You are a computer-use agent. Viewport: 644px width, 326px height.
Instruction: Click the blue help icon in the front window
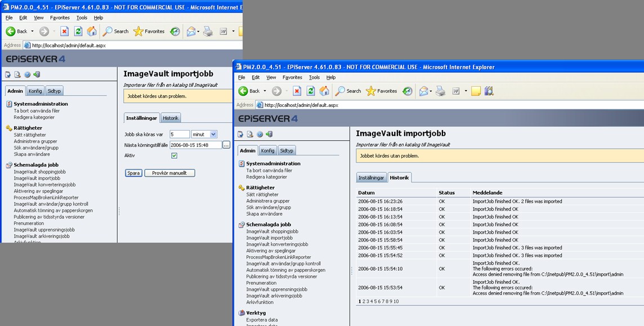[x=260, y=134]
